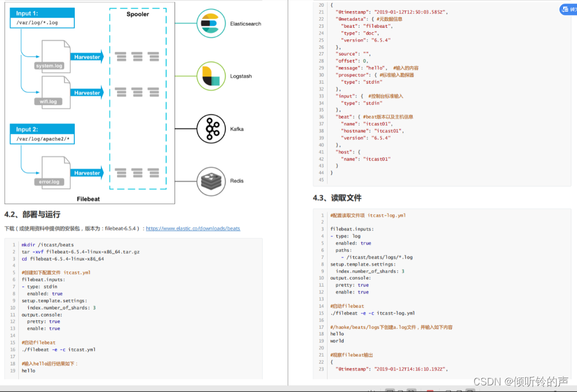Click the line - type: log
The height and width of the screenshot is (392, 577).
tap(345, 236)
